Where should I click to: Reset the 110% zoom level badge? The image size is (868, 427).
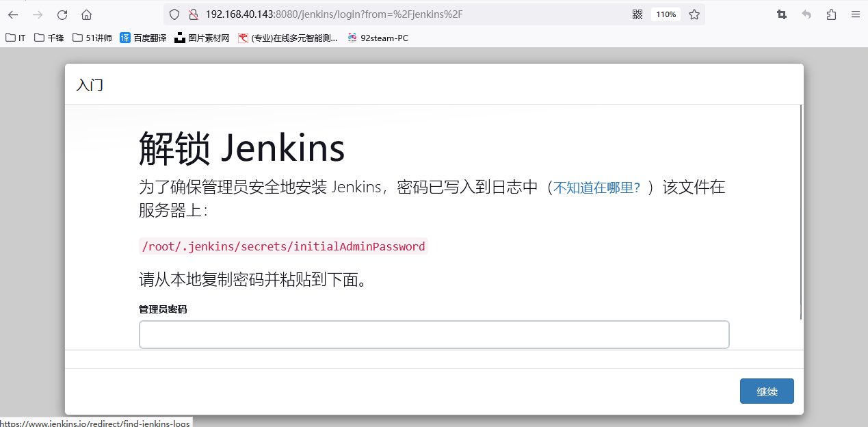(666, 14)
